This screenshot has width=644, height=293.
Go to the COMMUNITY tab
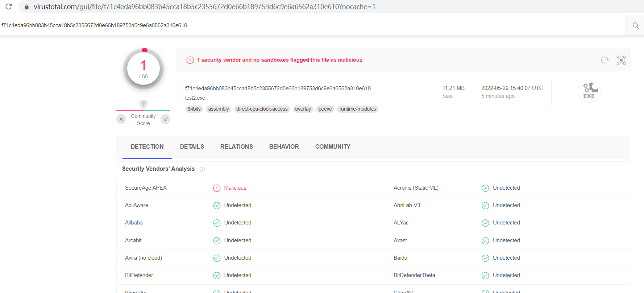tap(333, 147)
